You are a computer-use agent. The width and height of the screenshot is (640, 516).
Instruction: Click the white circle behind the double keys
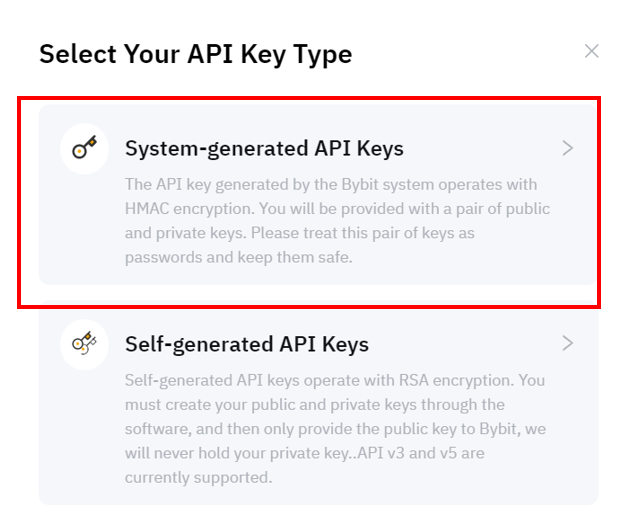(x=84, y=345)
